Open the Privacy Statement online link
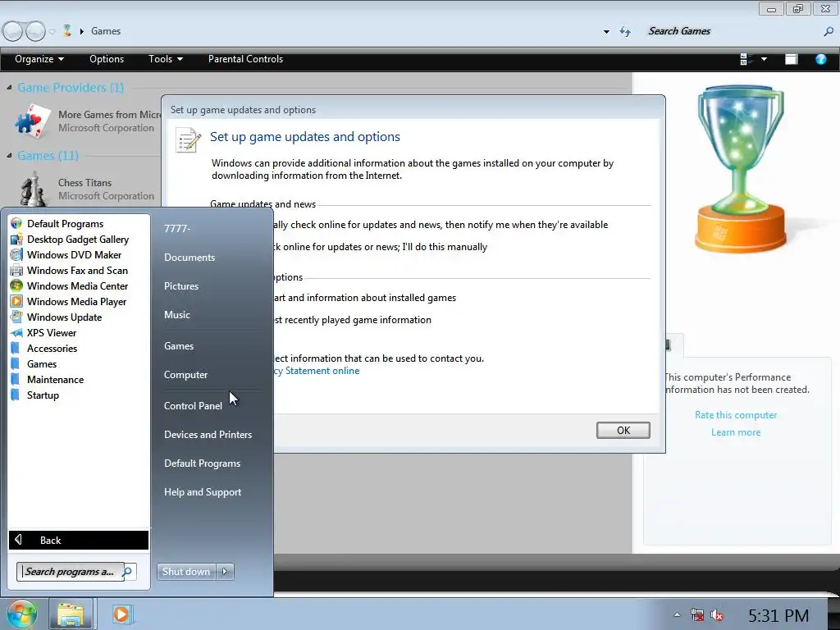 point(316,371)
